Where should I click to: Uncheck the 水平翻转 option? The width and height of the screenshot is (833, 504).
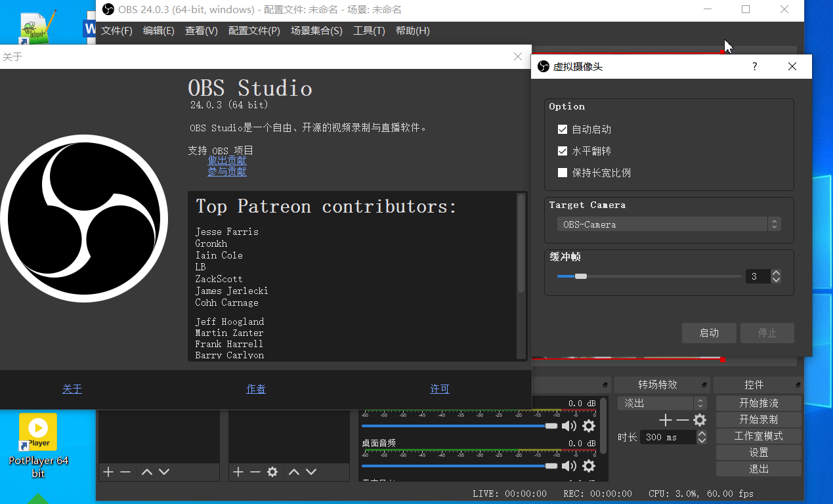[x=563, y=151]
